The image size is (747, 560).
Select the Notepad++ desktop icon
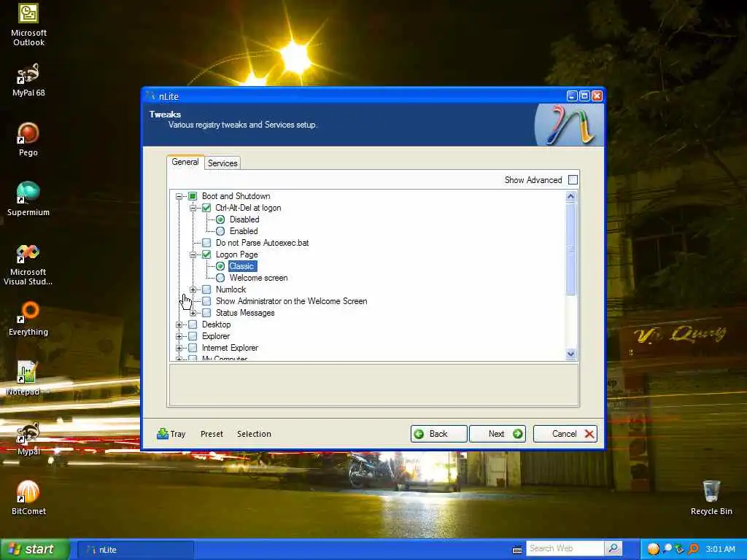(27, 378)
